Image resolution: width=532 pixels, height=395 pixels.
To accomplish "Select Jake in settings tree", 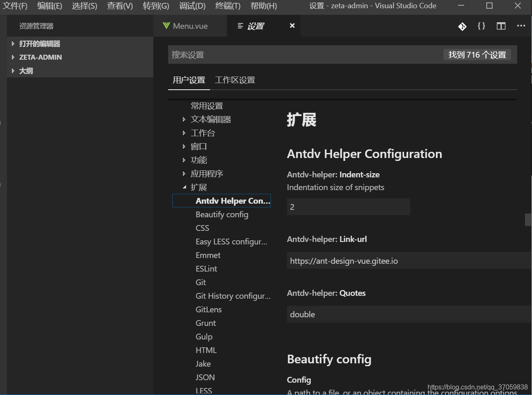I will 203,364.
